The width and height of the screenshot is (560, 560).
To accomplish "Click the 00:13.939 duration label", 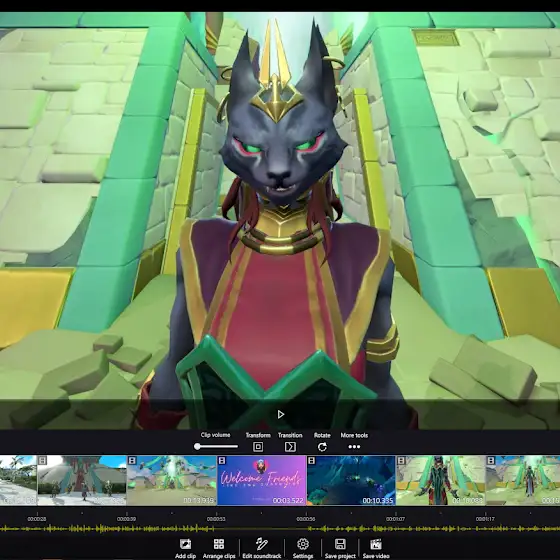I will click(x=198, y=500).
